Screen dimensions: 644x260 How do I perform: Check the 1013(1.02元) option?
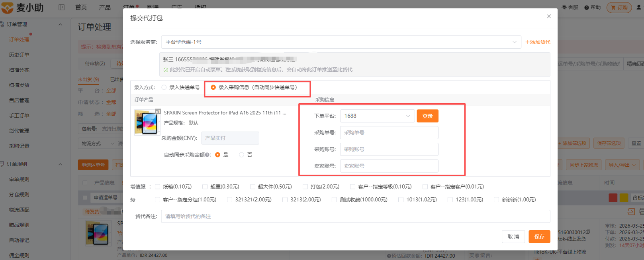(401, 200)
